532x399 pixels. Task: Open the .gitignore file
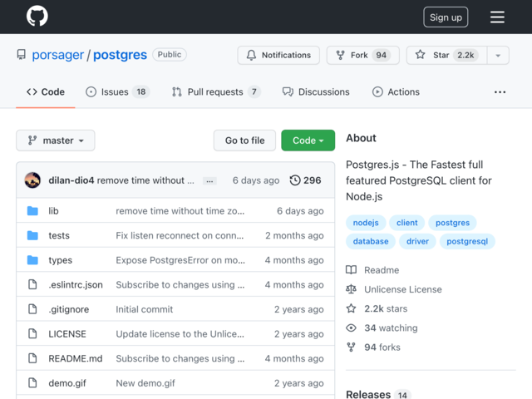click(69, 309)
